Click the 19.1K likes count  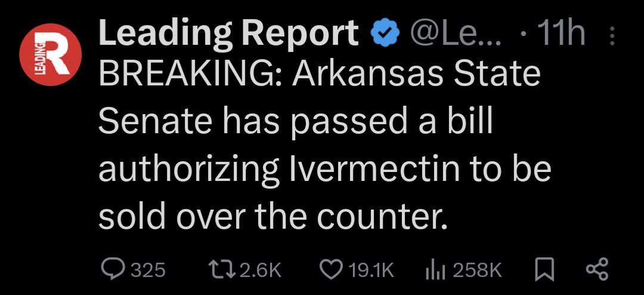[371, 270]
